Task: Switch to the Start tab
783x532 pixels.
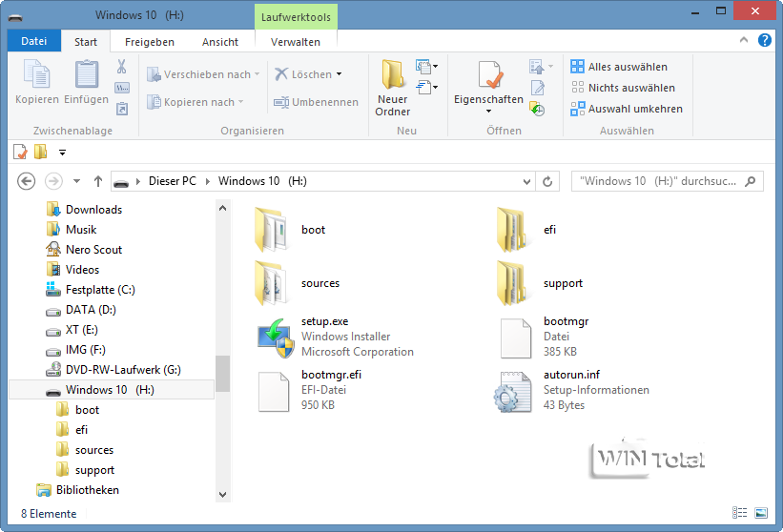Action: tap(86, 42)
